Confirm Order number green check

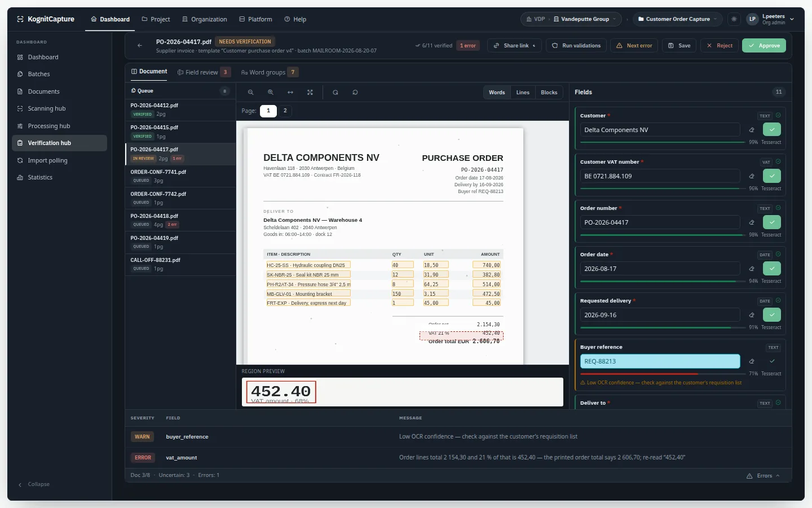772,222
